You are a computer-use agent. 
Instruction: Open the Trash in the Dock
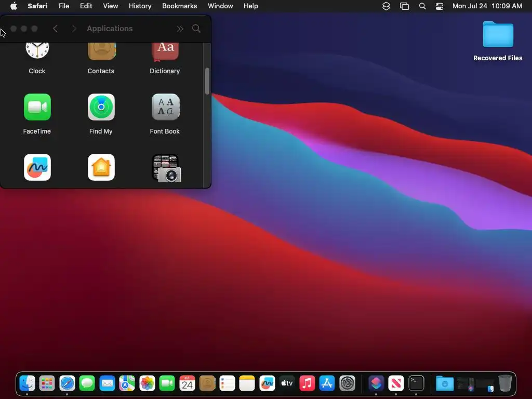[505, 383]
